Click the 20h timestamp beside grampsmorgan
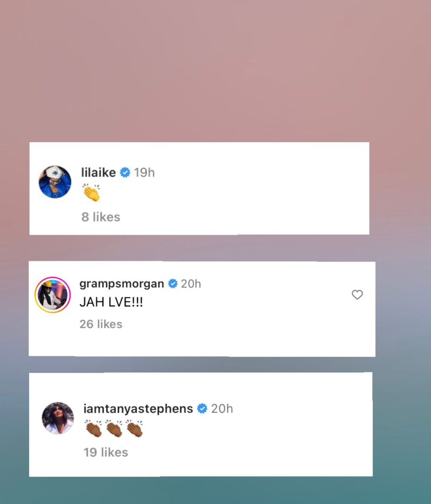Screen dimensions: 431x504 [x=191, y=284]
